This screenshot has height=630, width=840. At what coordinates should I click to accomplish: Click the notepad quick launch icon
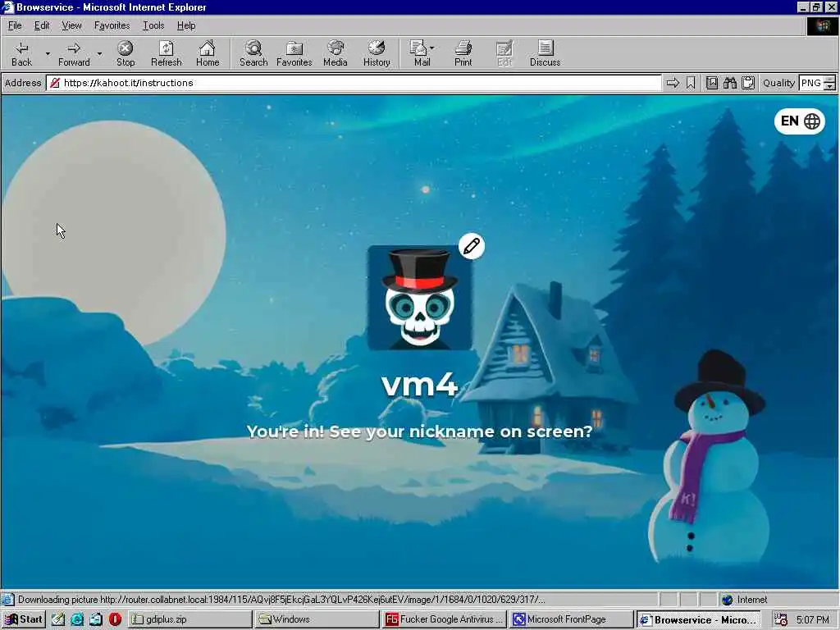(58, 619)
